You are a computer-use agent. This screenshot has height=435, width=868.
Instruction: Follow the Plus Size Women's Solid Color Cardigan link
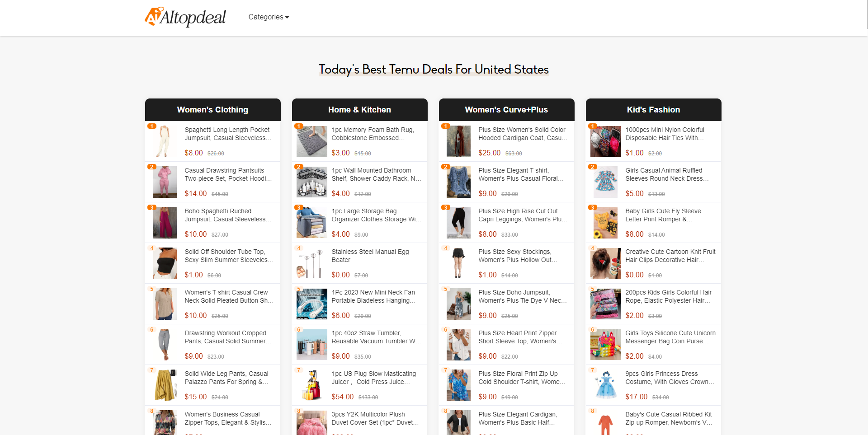click(523, 134)
